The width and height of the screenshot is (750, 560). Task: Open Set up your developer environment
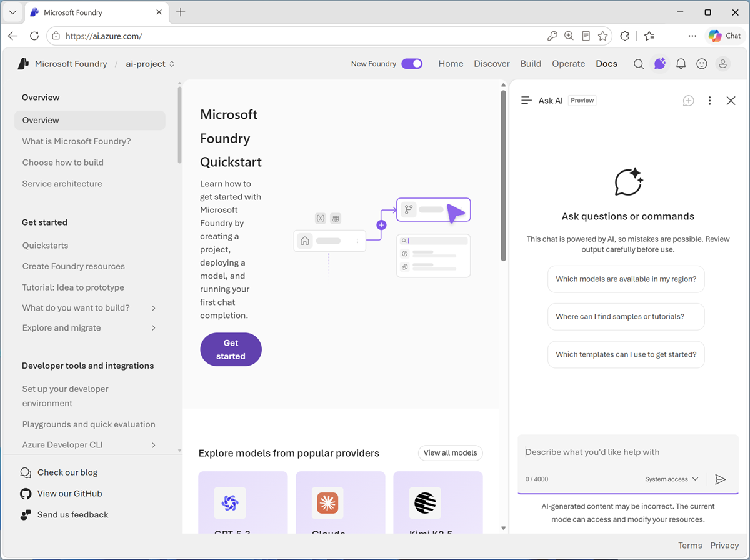click(x=66, y=396)
